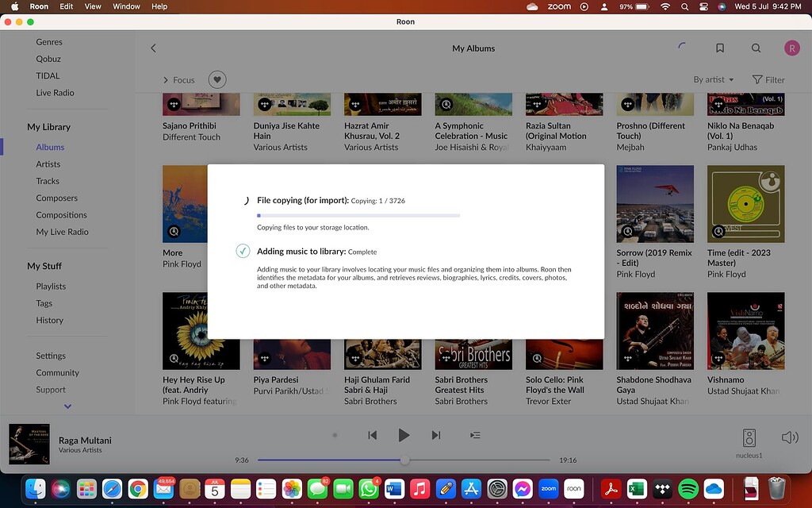Skip to next track
The image size is (812, 508).
click(x=435, y=435)
